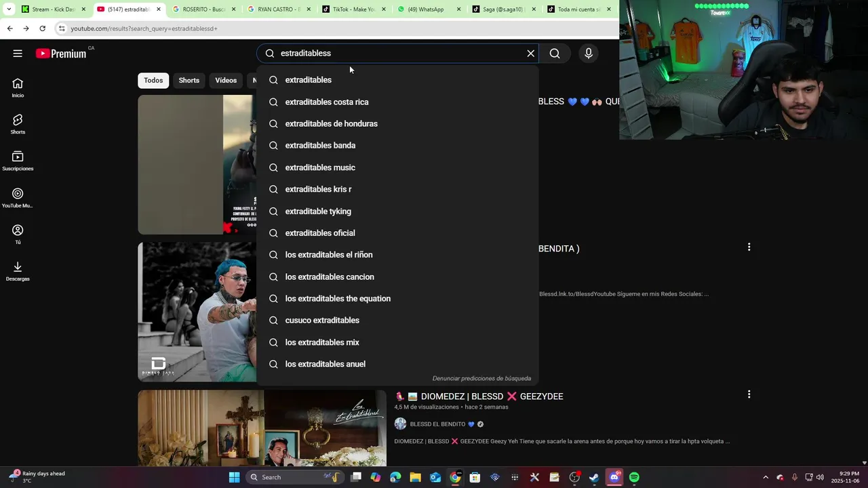Choose suggestion 'extraditables banda'
868x488 pixels.
click(397, 145)
